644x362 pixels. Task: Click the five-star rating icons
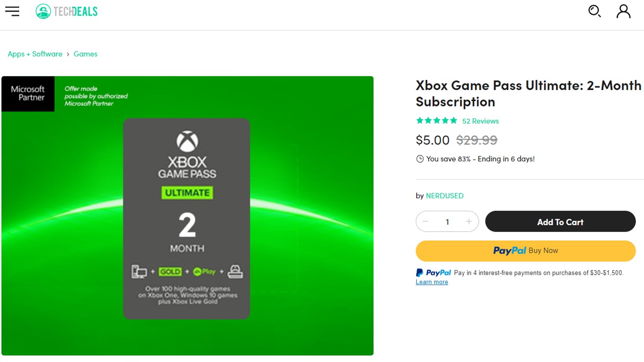(x=436, y=121)
